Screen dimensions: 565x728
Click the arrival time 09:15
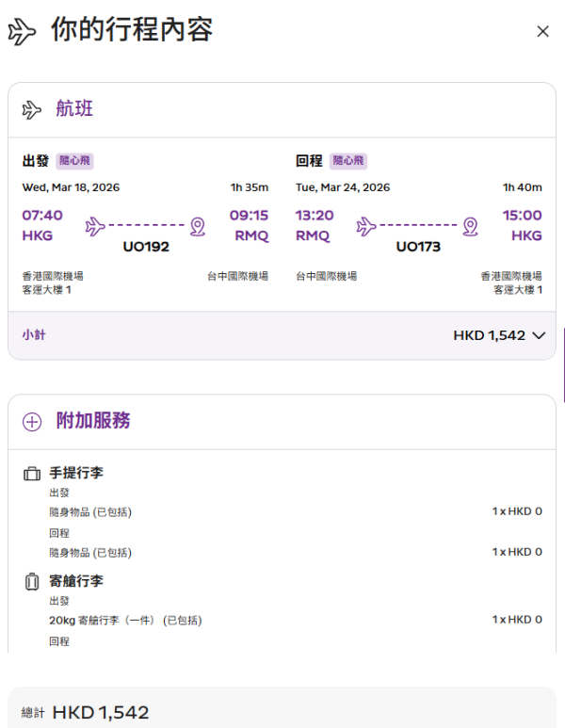tap(249, 216)
